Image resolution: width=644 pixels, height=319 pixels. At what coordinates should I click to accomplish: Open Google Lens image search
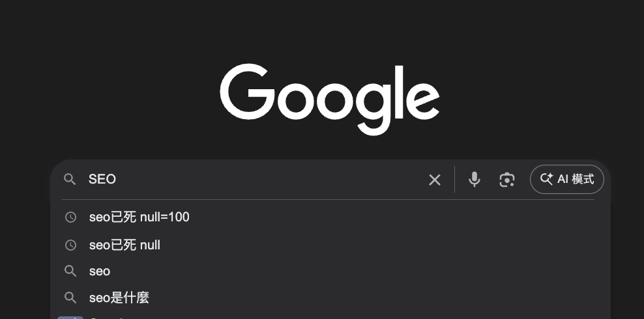tap(507, 180)
